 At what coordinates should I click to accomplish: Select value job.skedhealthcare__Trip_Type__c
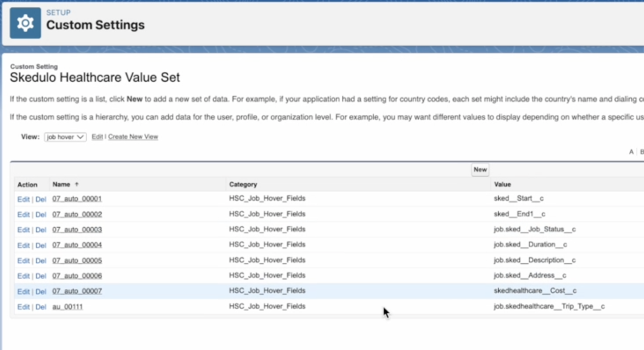(x=549, y=306)
